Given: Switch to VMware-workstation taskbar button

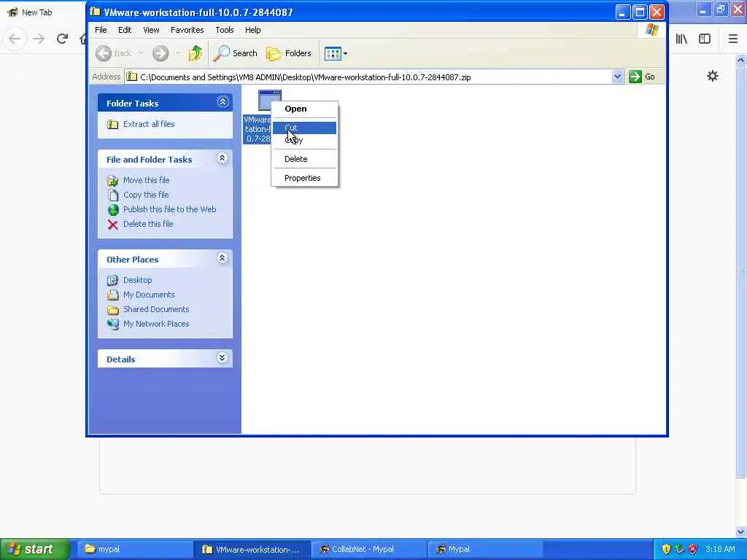Looking at the screenshot, I should pos(252,549).
